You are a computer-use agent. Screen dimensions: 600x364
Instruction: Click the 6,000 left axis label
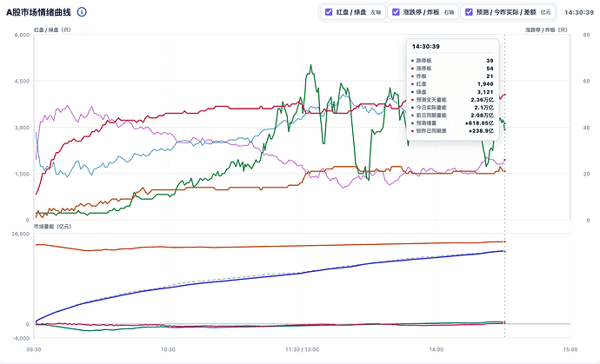coord(22,35)
